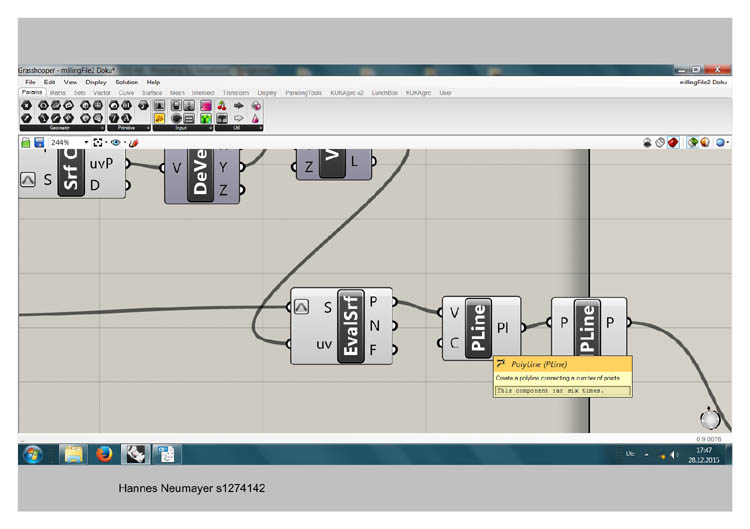The width and height of the screenshot is (750, 529).
Task: Open the Windows Start button
Action: point(33,454)
